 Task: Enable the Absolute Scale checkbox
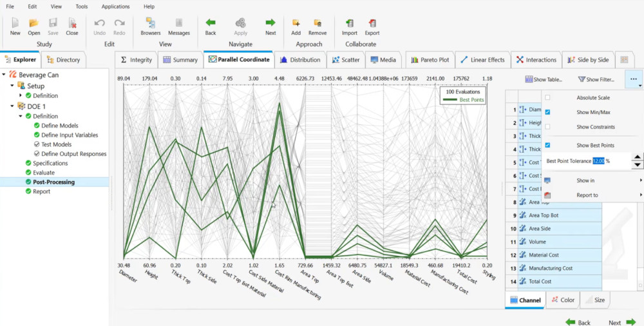click(547, 98)
